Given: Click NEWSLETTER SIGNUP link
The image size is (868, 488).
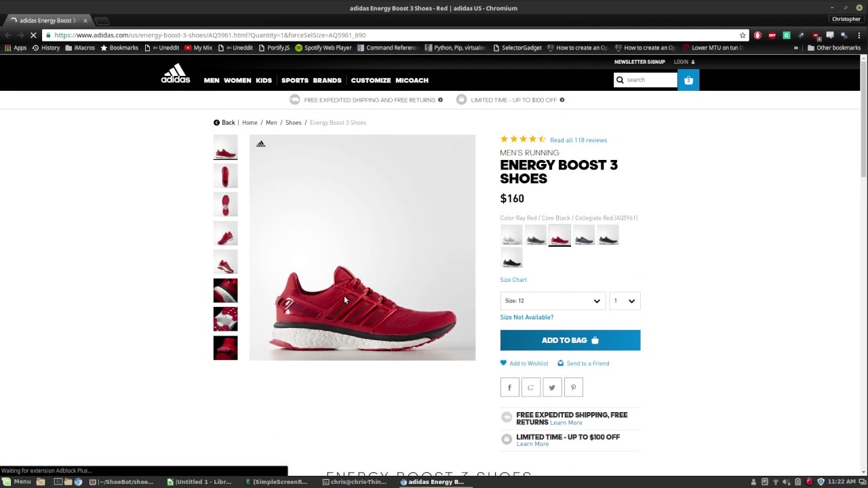Looking at the screenshot, I should pyautogui.click(x=639, y=62).
